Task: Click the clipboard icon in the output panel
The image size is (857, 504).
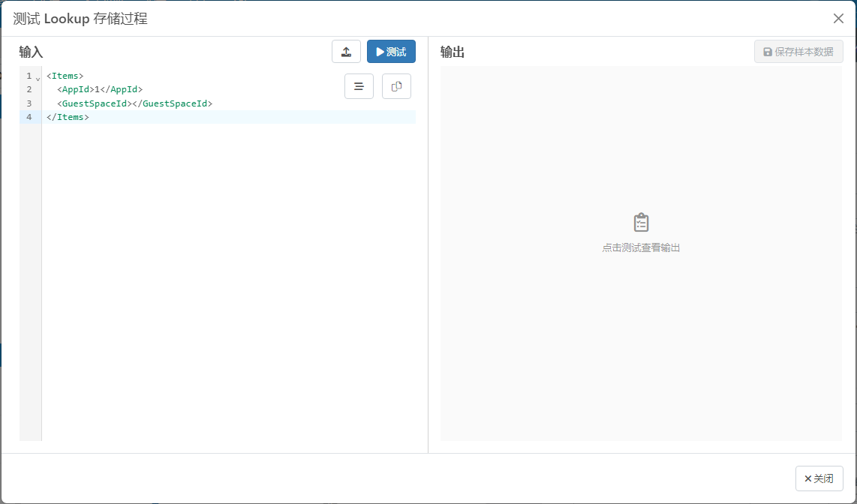Action: [641, 223]
